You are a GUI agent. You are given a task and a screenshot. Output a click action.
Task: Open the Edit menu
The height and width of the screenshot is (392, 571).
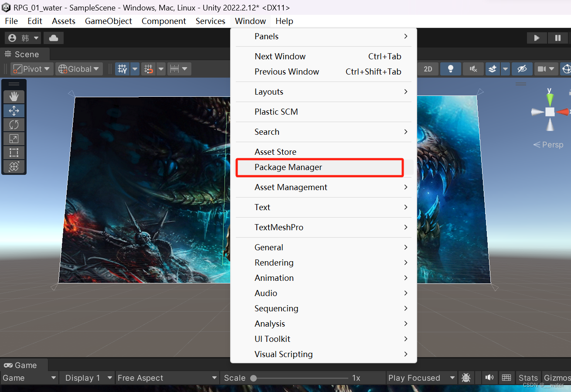click(35, 21)
